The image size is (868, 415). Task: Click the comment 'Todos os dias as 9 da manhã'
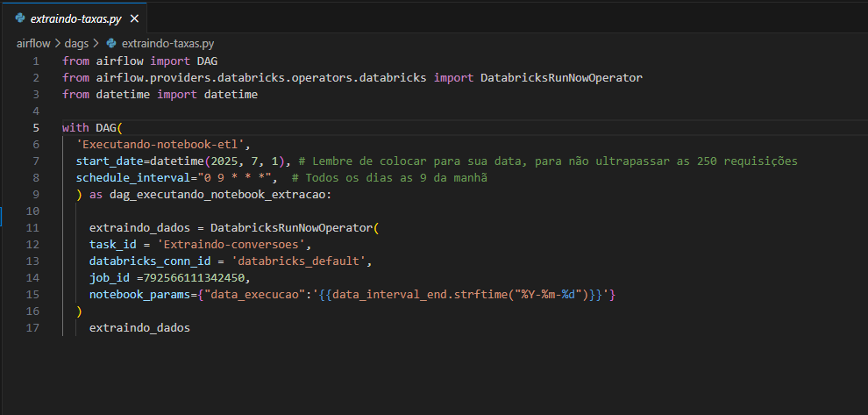(x=389, y=178)
